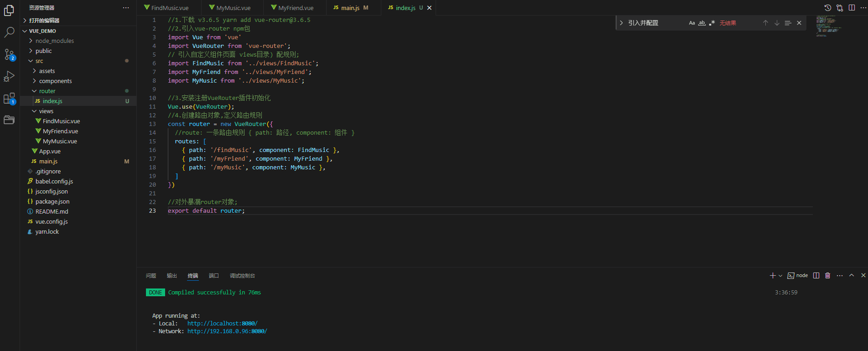Open the Explorer view in activity bar
The height and width of the screenshot is (351, 868).
(9, 10)
